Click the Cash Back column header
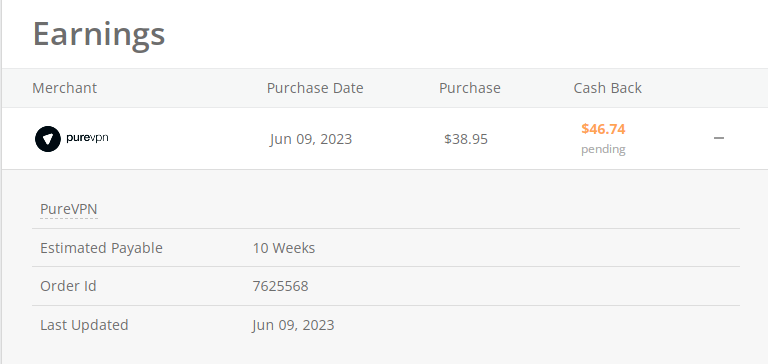 pos(607,88)
